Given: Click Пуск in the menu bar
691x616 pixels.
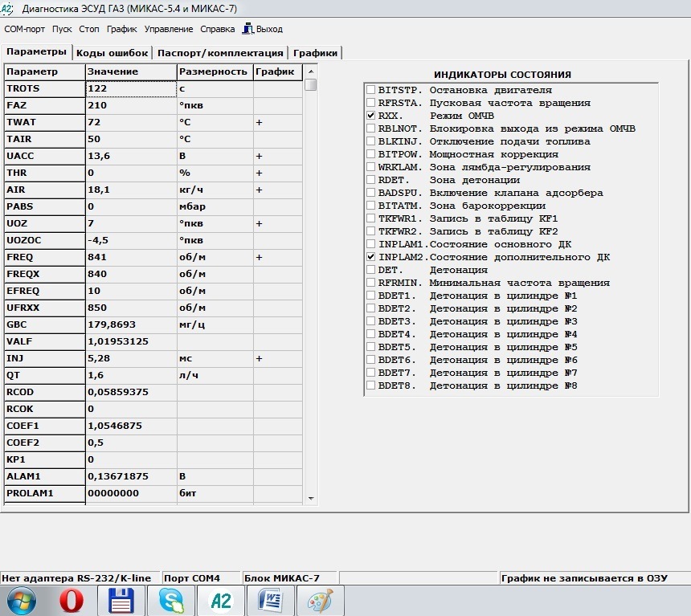Looking at the screenshot, I should (62, 29).
